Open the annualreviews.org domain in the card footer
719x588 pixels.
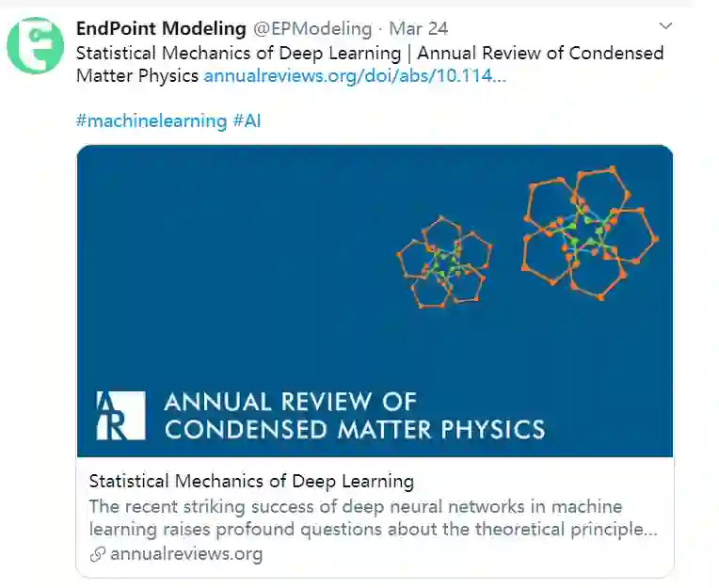point(186,554)
